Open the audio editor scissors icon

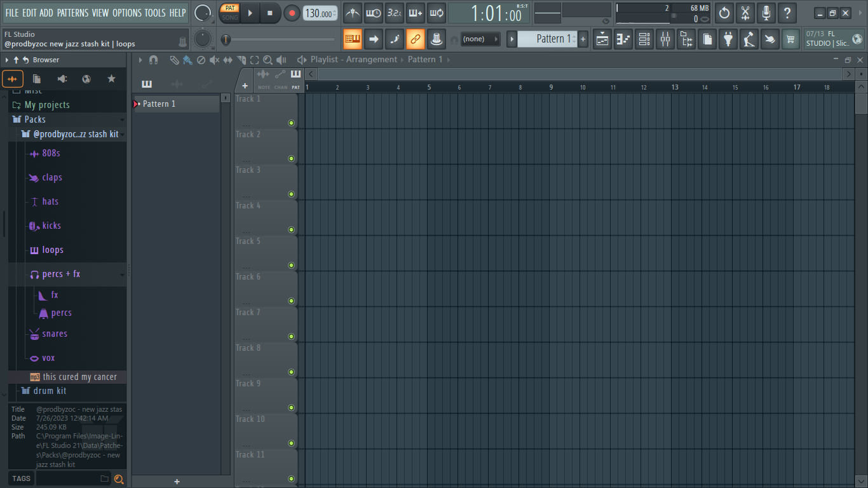(745, 13)
